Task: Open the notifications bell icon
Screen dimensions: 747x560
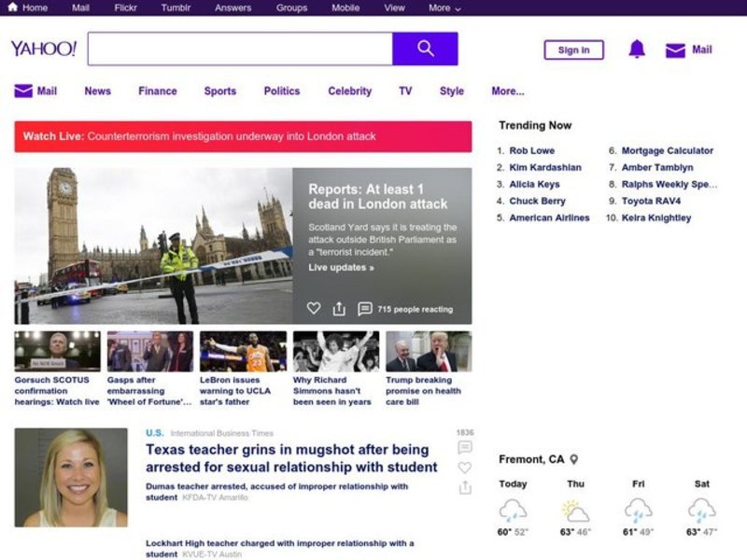Action: coord(637,49)
